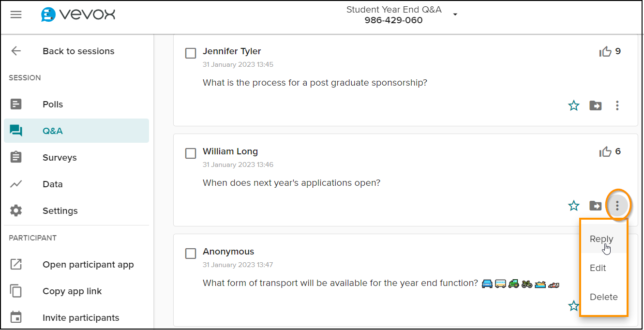
Task: Thumbs up William Long's question
Action: [605, 152]
